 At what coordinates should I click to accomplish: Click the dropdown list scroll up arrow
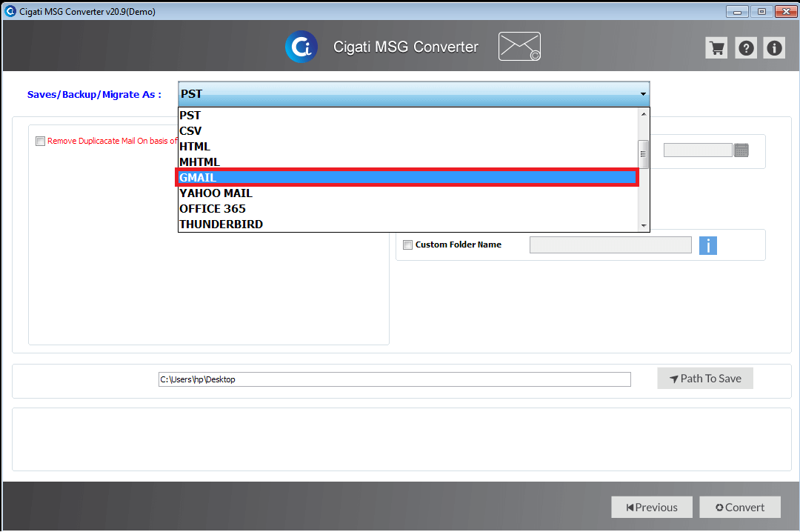click(x=644, y=114)
